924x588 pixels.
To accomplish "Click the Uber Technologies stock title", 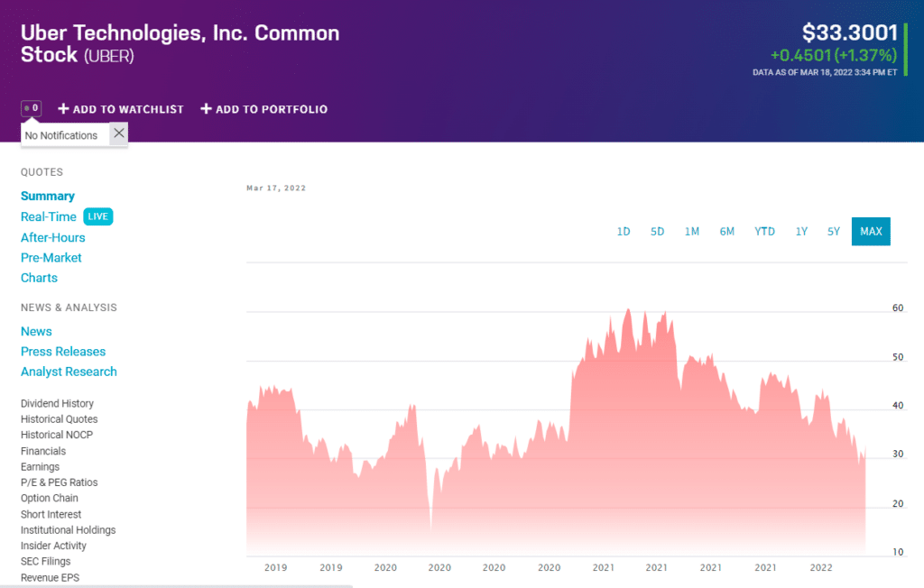I will click(180, 43).
